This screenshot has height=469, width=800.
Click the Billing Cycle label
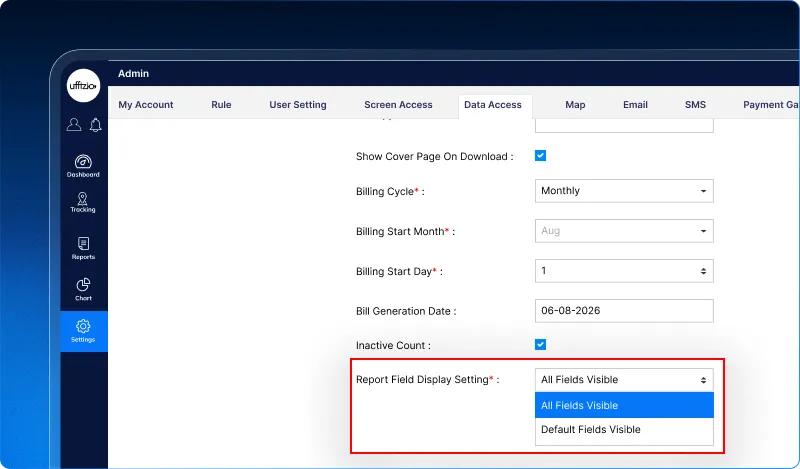coord(390,191)
